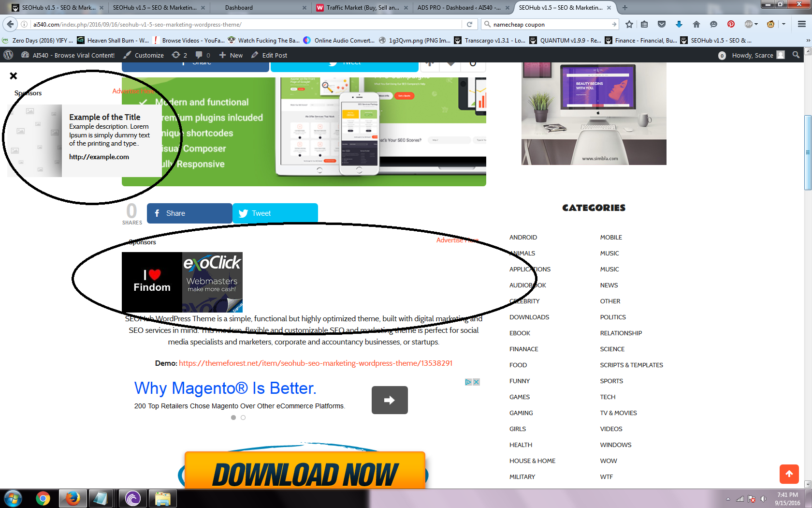The height and width of the screenshot is (508, 812).
Task: Open the Adblock Plus dropdown arrow
Action: [x=756, y=24]
